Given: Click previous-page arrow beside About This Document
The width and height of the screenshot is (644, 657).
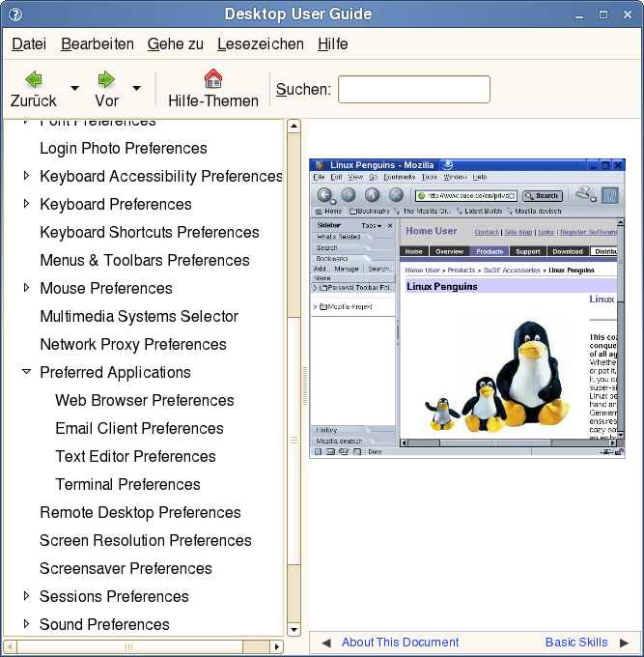Looking at the screenshot, I should pyautogui.click(x=326, y=643).
